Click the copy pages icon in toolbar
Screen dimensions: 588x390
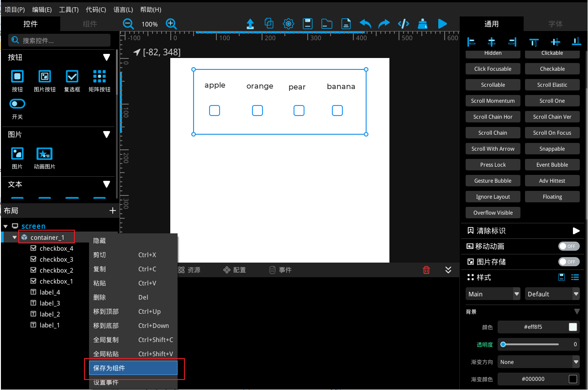coord(269,24)
